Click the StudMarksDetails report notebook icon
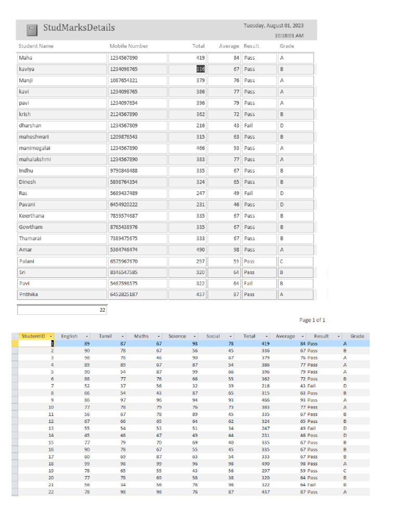This screenshot has width=399, height=532. click(x=32, y=30)
